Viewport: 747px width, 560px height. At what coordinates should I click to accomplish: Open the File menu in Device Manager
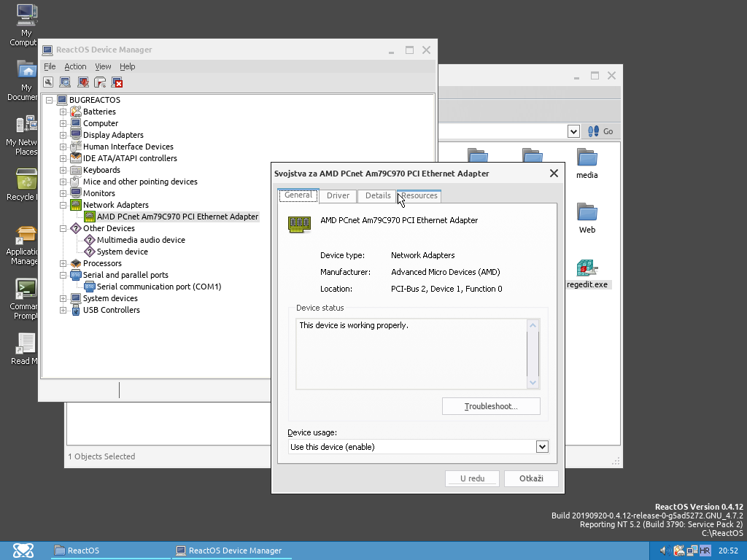pyautogui.click(x=50, y=66)
